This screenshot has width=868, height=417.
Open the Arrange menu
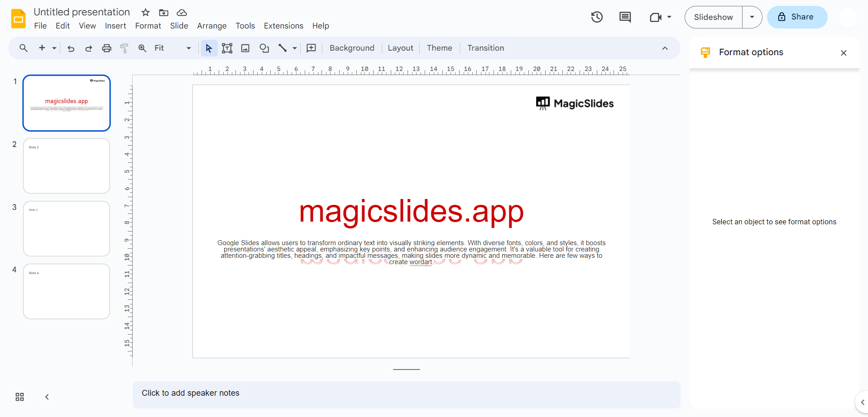pos(212,26)
